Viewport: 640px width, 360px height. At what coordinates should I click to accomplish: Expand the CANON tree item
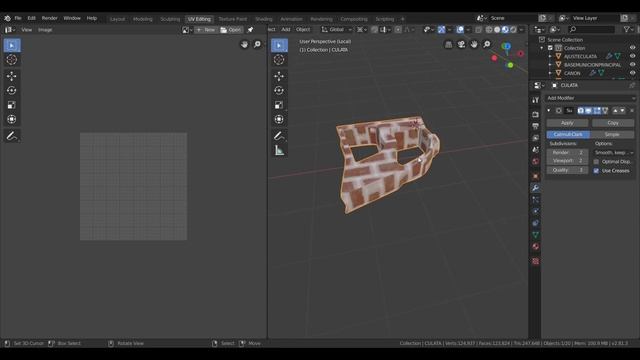550,73
